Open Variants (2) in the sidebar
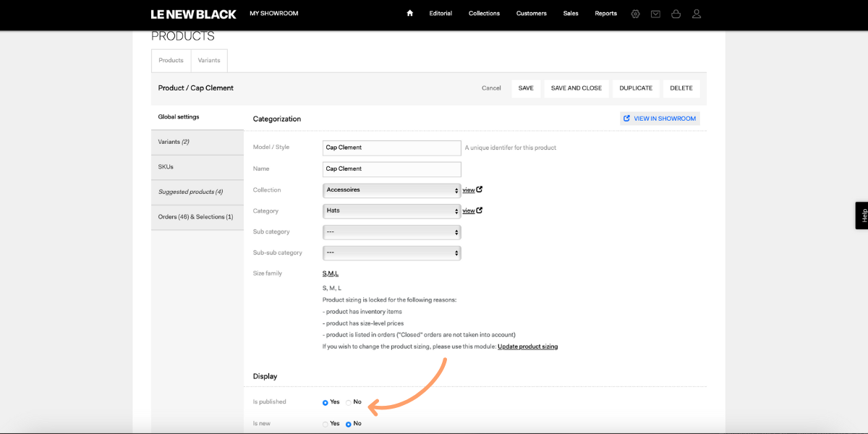The height and width of the screenshot is (434, 868). click(197, 142)
